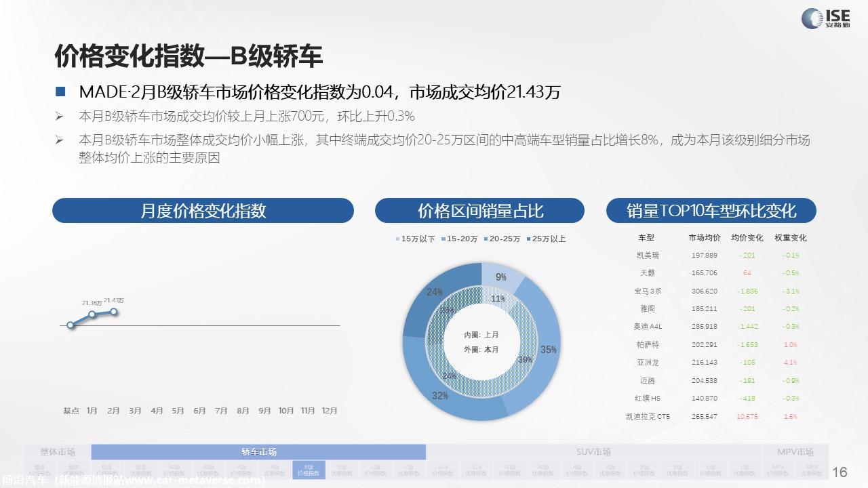Click the arrow bullet before 本月B级轿车市场成交均价较上月
868x488 pixels.
[x=59, y=116]
